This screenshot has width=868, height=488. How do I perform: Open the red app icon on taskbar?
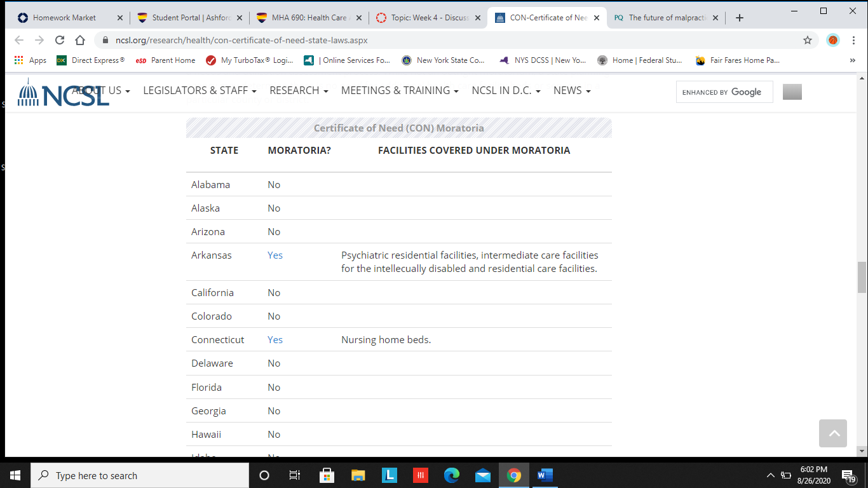[x=420, y=475]
